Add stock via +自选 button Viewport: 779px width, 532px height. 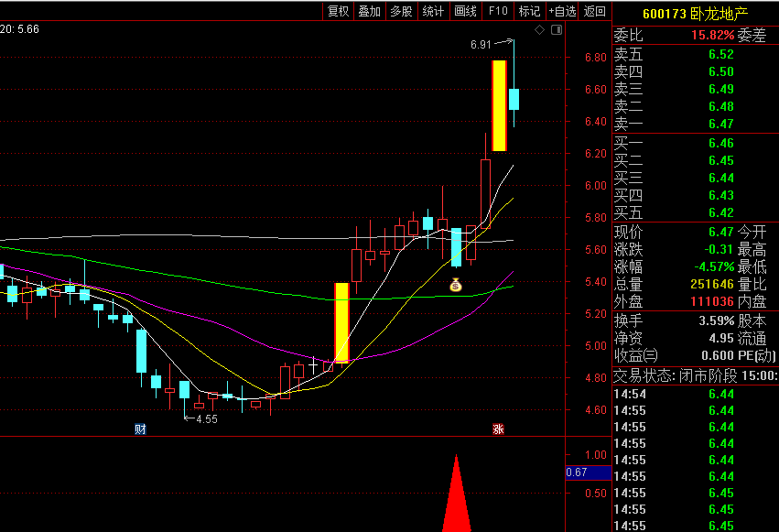point(562,11)
